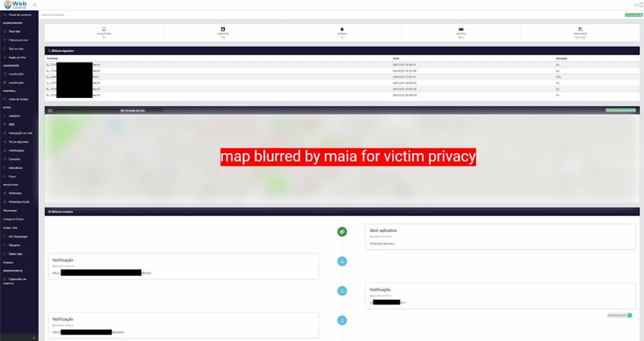Click the Contatos stat card
This screenshot has height=341, width=644.
tap(223, 33)
